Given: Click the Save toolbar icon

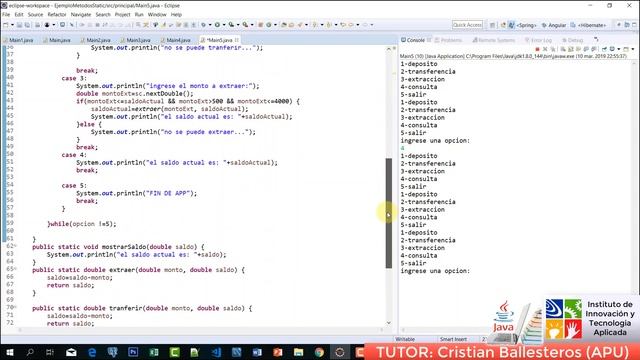Looking at the screenshot, I should (20, 25).
